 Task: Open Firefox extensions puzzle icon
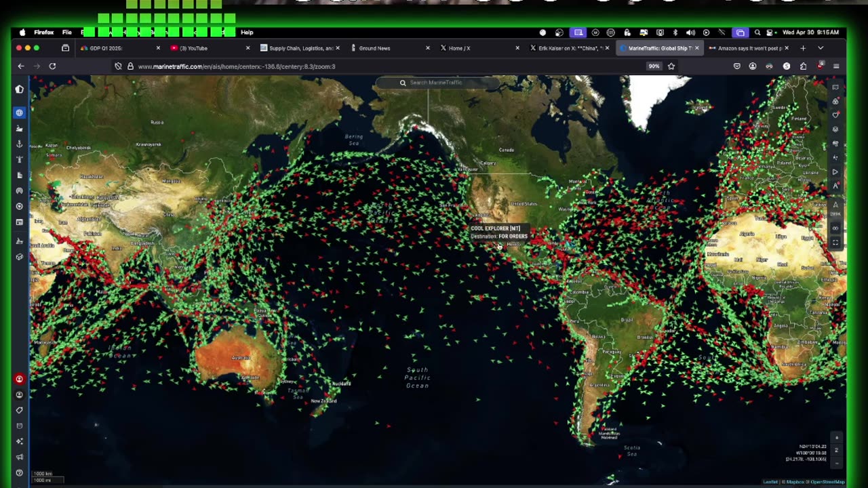[x=803, y=66]
